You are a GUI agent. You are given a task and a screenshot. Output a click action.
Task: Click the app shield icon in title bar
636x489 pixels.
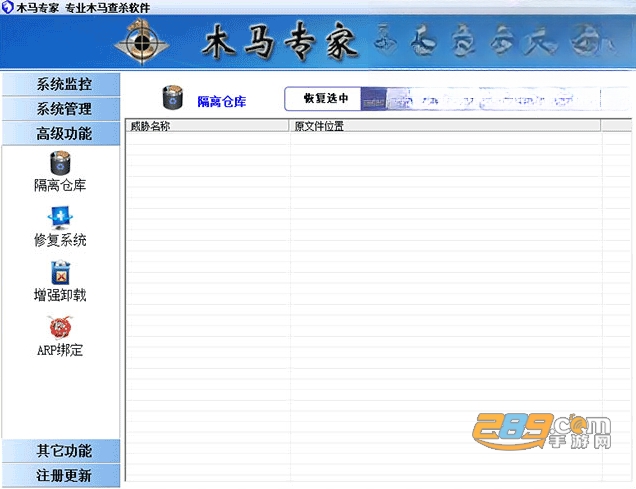pos(7,7)
